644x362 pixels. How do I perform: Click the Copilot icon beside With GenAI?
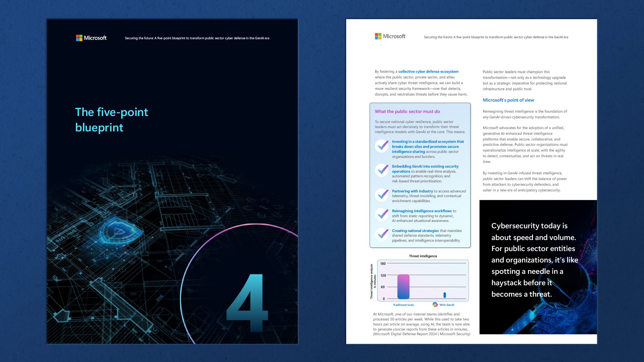tap(435, 305)
